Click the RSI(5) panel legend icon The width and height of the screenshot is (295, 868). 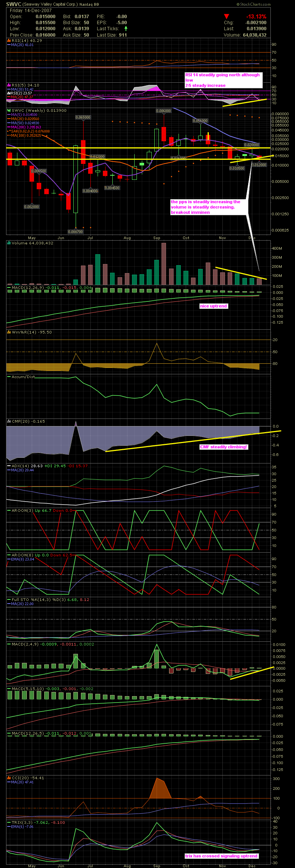9,85
